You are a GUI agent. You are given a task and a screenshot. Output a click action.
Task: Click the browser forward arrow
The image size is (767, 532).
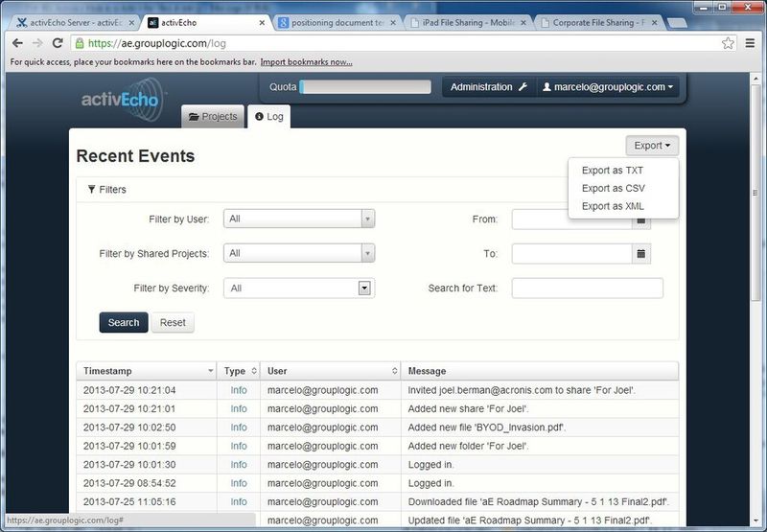coord(37,43)
